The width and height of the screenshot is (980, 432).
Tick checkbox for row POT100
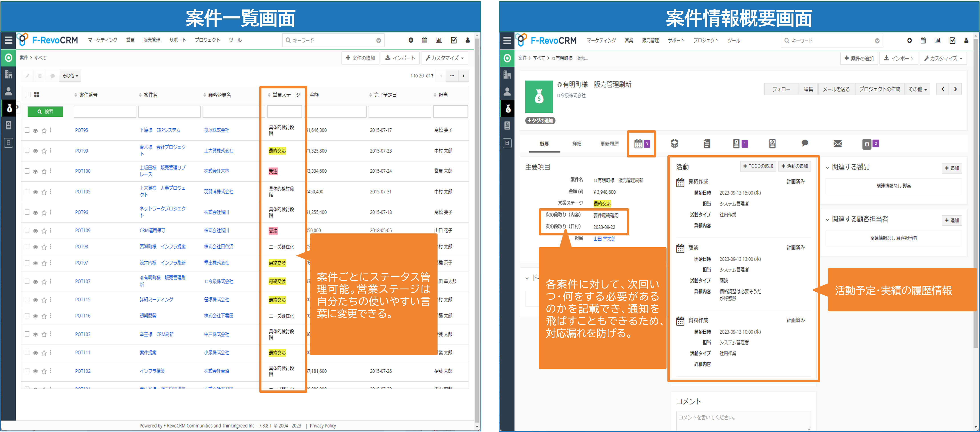pos(27,171)
